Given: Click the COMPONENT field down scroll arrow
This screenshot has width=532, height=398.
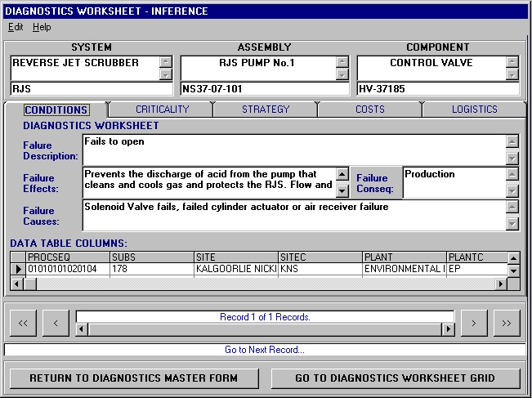Looking at the screenshot, I should coord(512,74).
